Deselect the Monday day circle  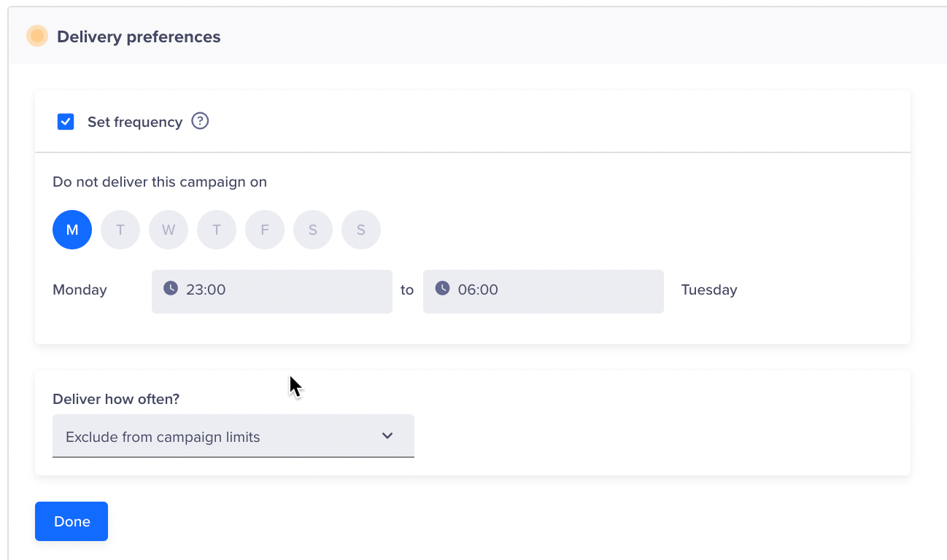coord(72,230)
